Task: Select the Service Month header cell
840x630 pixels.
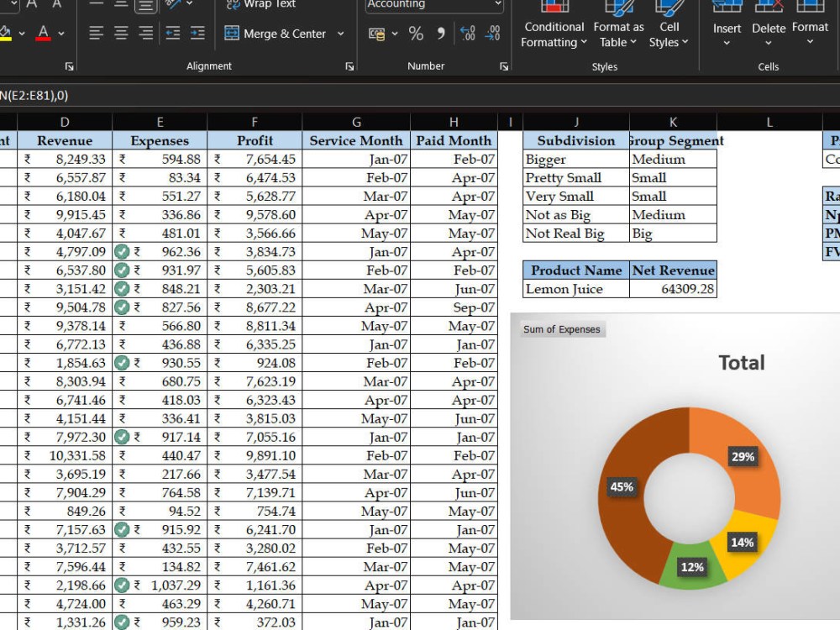Action: pyautogui.click(x=356, y=140)
